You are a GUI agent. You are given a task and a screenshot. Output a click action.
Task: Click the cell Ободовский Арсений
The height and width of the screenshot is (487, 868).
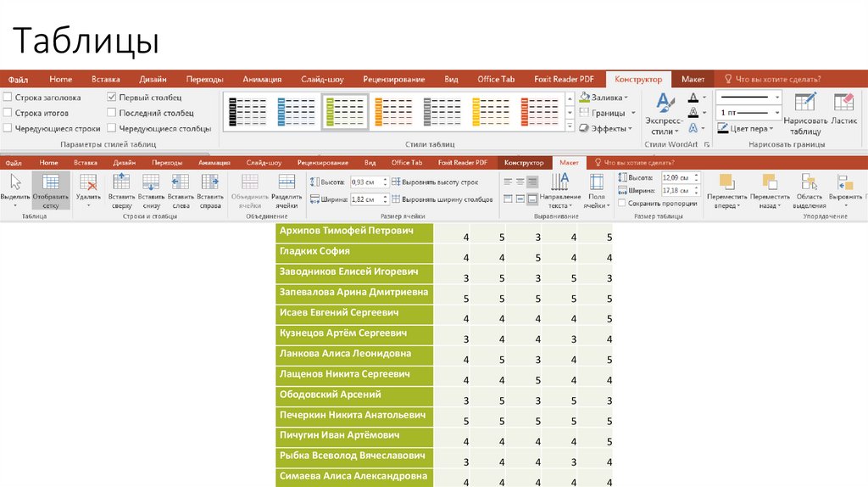coord(354,396)
